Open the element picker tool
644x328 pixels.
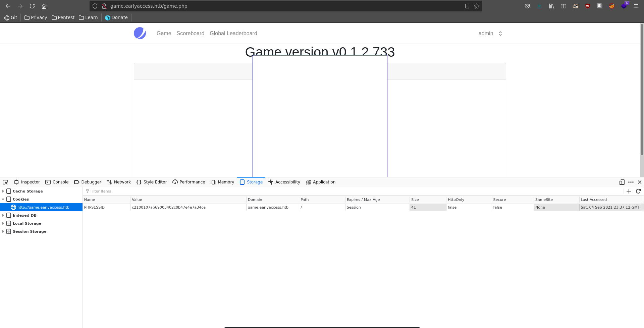tap(5, 182)
